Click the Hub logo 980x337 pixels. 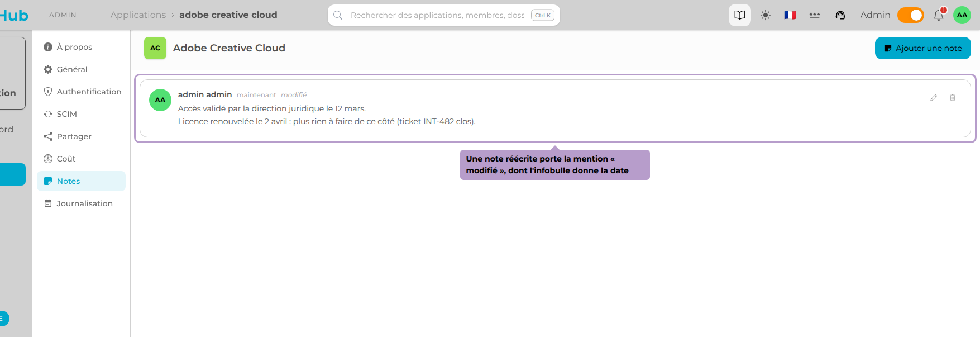pyautogui.click(x=14, y=15)
